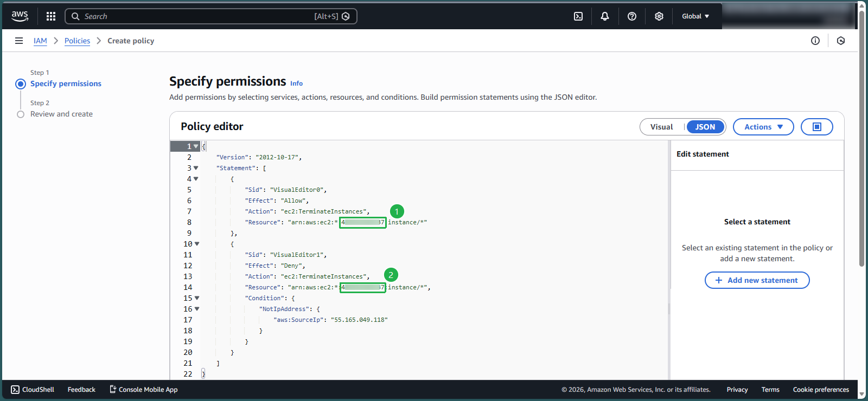Click Add new statement button
The width and height of the screenshot is (868, 401).
[x=757, y=280]
